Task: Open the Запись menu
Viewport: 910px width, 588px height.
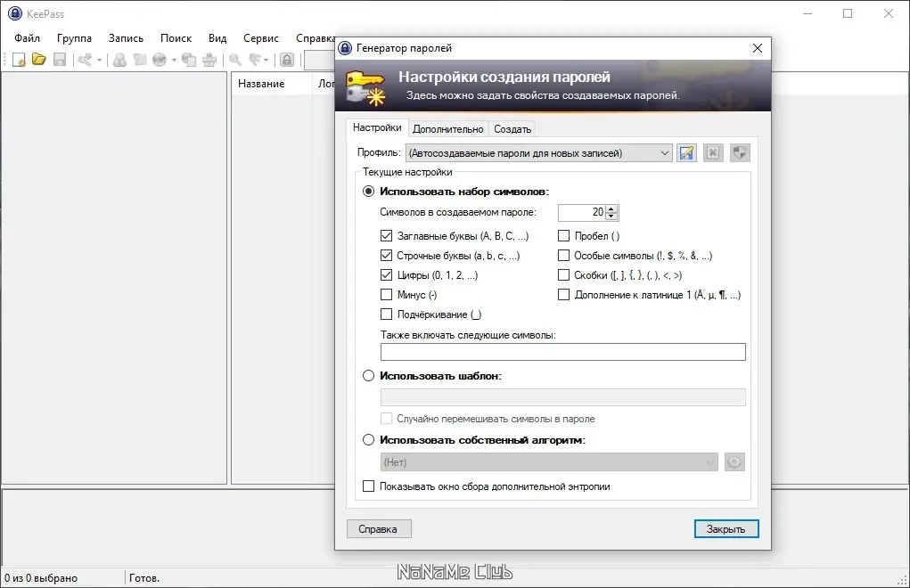Action: 126,38
